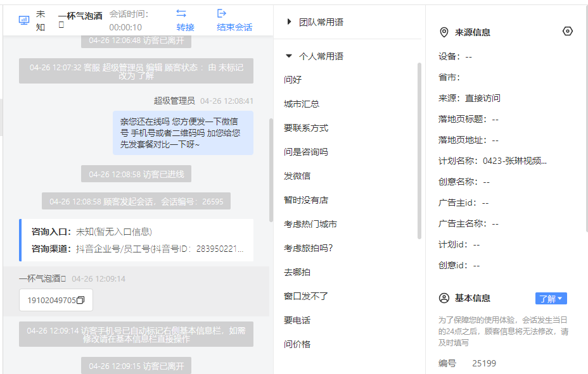Image resolution: width=588 pixels, height=374 pixels.
Task: Click the 计划id row
Action: pos(459,244)
